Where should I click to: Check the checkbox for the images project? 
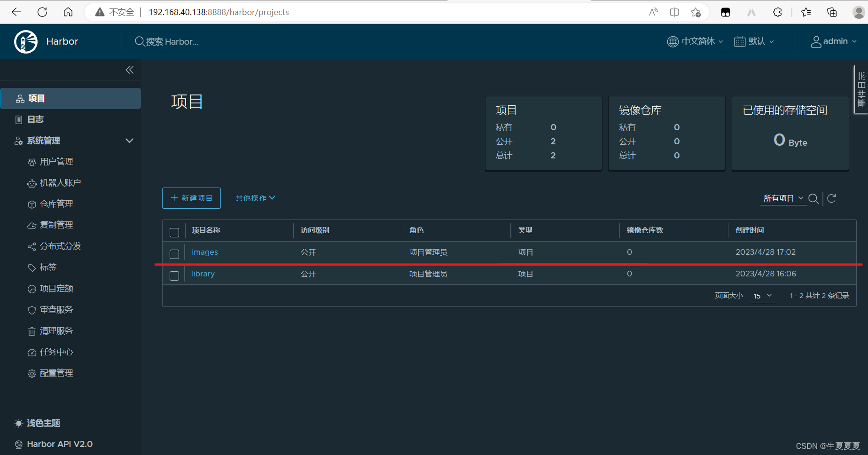point(174,254)
